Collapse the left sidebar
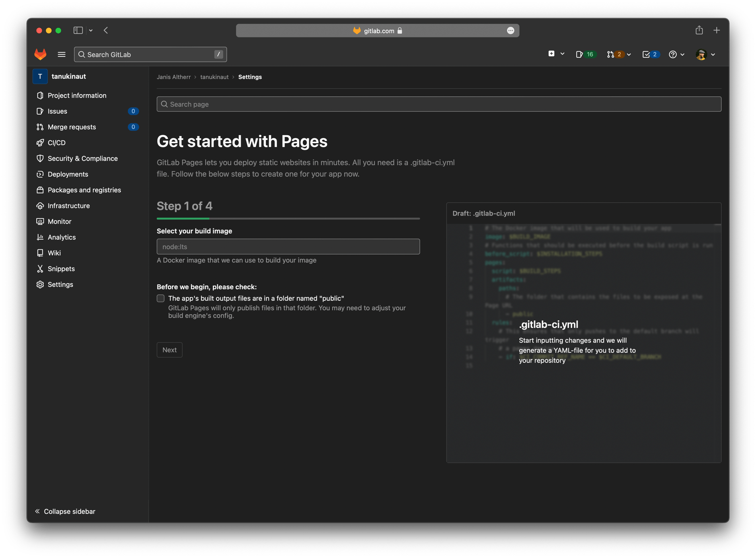The width and height of the screenshot is (756, 558). pyautogui.click(x=65, y=511)
